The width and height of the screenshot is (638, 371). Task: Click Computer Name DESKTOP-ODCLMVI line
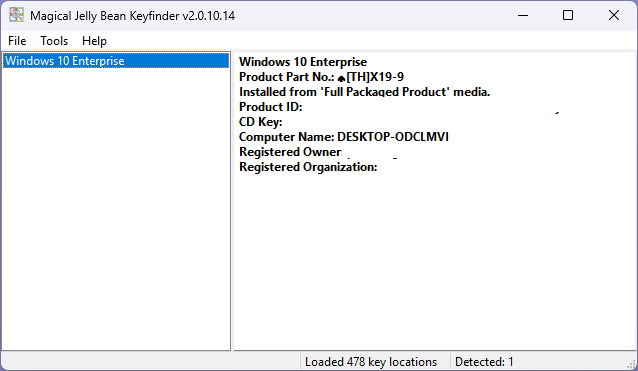344,137
